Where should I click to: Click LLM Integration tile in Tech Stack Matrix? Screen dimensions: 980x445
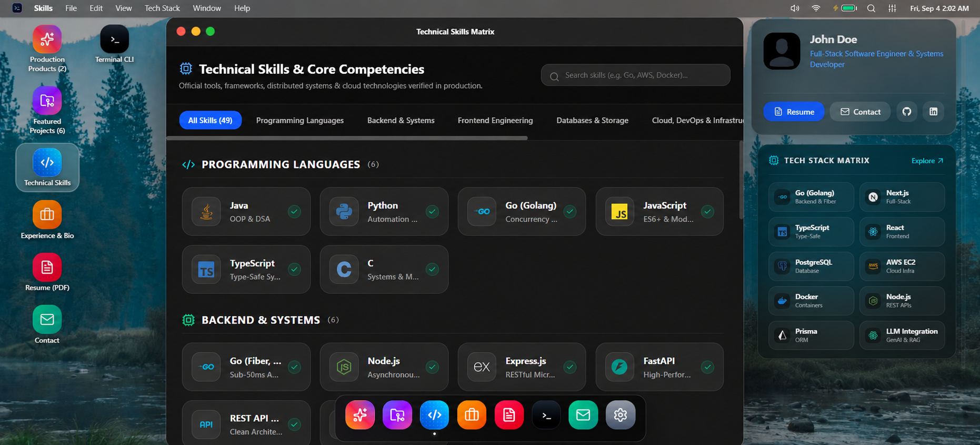point(902,335)
